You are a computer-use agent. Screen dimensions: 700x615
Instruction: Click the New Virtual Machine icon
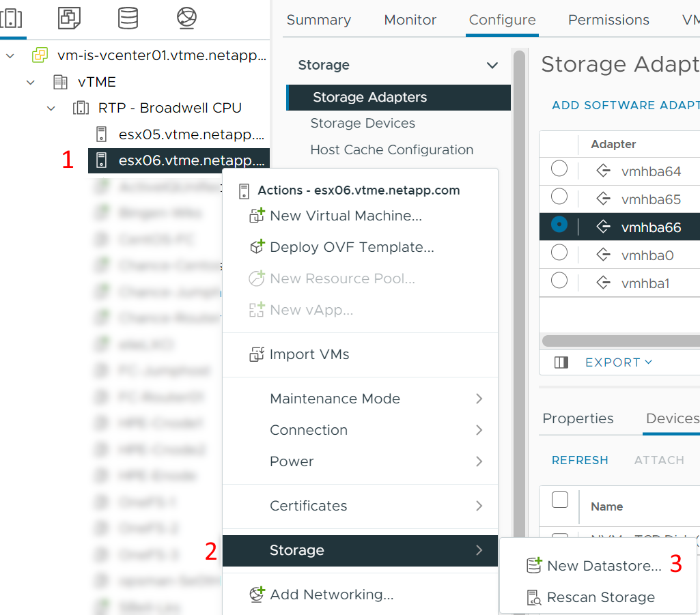[257, 216]
